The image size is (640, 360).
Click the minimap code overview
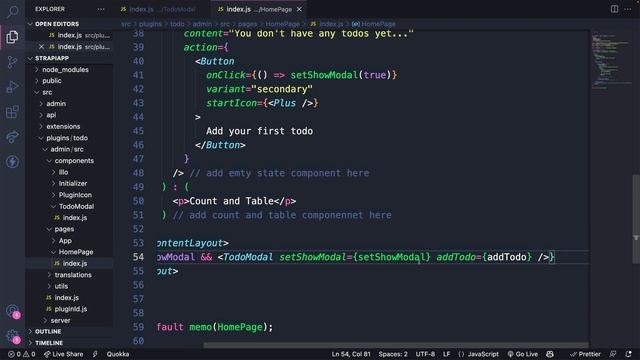point(611,61)
